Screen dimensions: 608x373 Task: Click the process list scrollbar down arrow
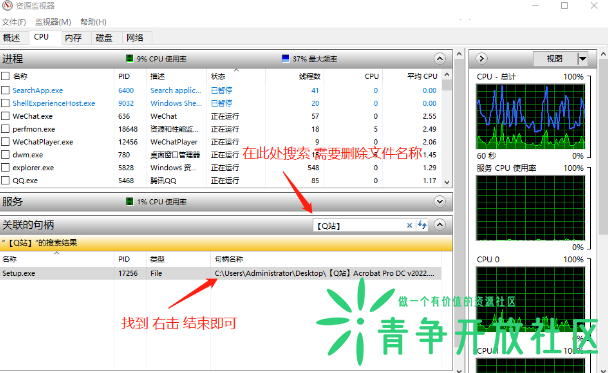[447, 182]
